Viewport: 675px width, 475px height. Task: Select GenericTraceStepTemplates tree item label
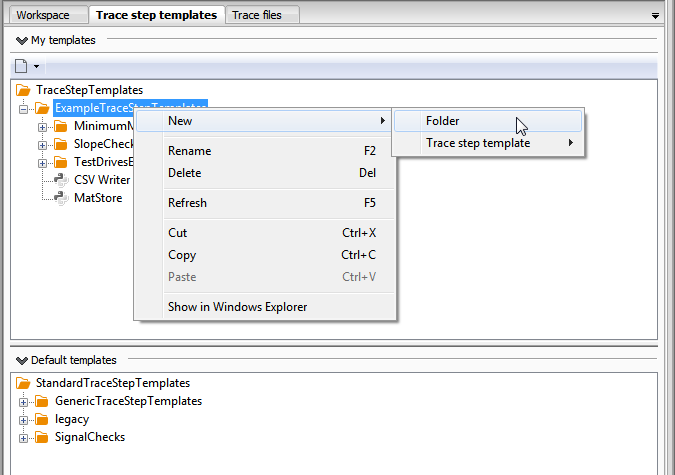(128, 401)
